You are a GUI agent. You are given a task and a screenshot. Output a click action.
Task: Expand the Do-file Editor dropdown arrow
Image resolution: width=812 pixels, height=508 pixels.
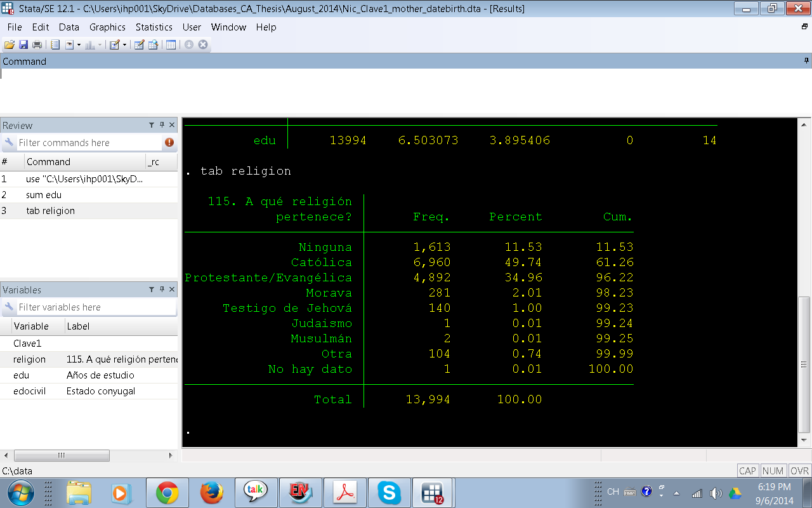[x=124, y=44]
